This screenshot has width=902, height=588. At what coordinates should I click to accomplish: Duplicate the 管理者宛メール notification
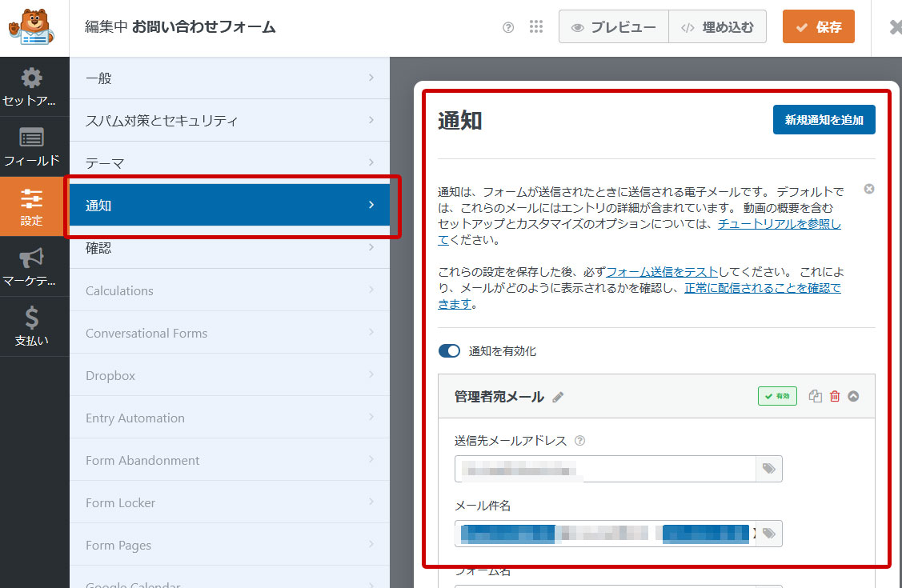click(815, 396)
